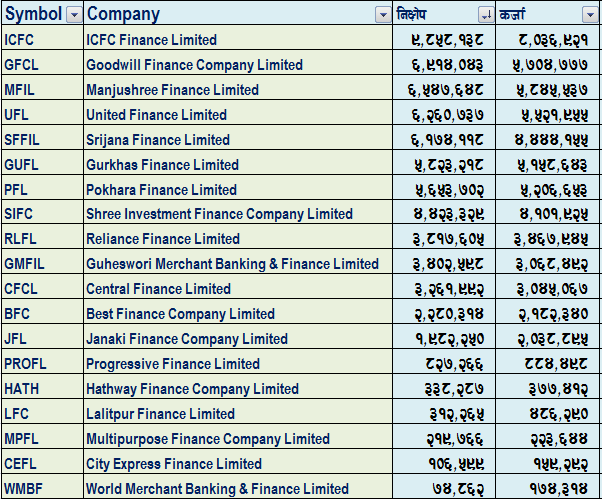Select the MFIL symbol cell
Screen dimensions: 602x499
[x=42, y=90]
